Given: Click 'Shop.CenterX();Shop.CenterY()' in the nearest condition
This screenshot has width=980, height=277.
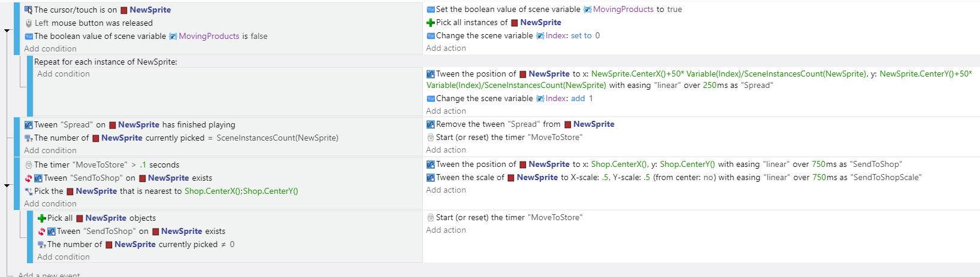Looking at the screenshot, I should point(241,191).
